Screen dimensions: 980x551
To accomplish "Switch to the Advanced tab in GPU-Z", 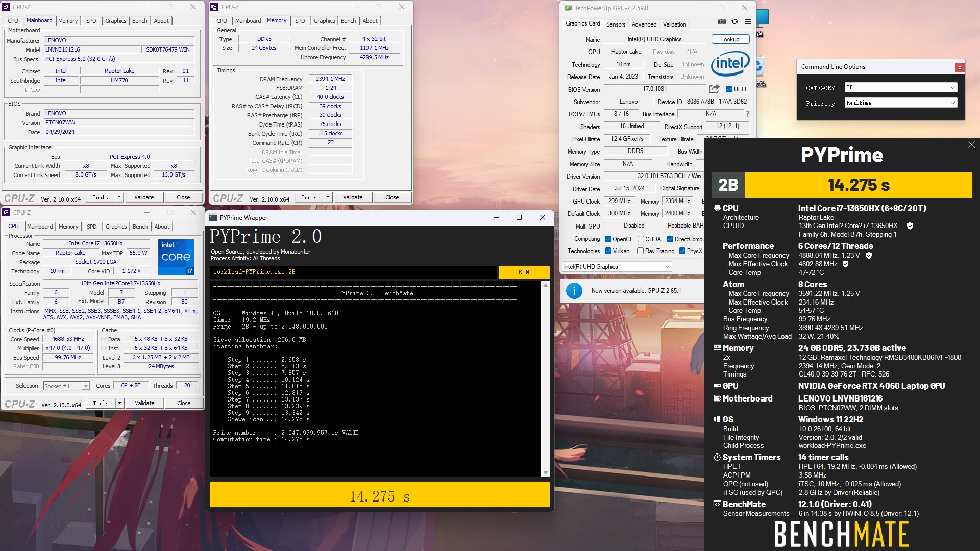I will pos(644,24).
